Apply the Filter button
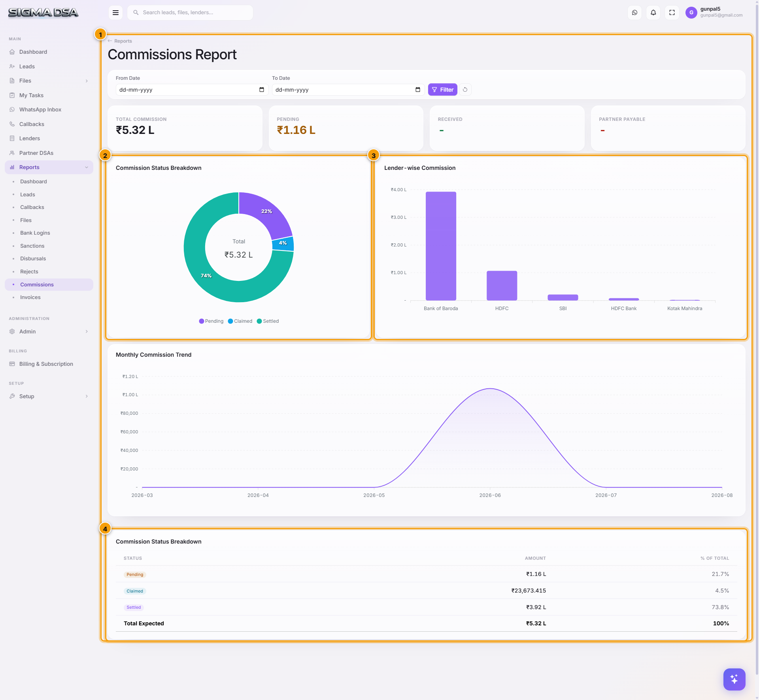 pos(442,90)
